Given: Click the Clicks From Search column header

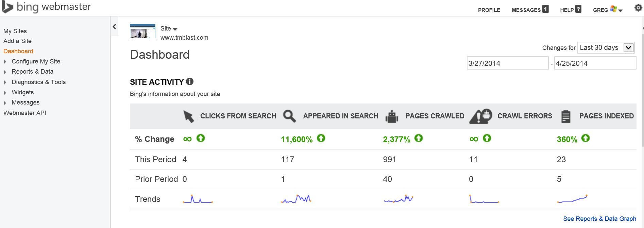Looking at the screenshot, I should 238,116.
